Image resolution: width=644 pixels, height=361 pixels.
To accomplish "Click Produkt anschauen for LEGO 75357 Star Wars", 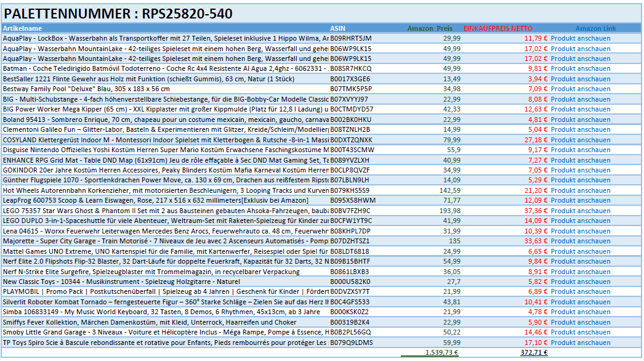I will (x=580, y=211).
